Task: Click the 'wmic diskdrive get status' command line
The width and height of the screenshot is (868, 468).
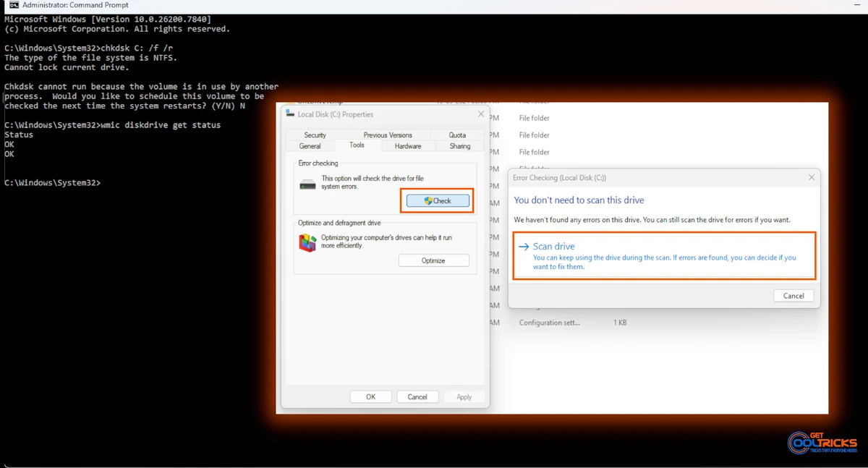Action: click(x=112, y=125)
